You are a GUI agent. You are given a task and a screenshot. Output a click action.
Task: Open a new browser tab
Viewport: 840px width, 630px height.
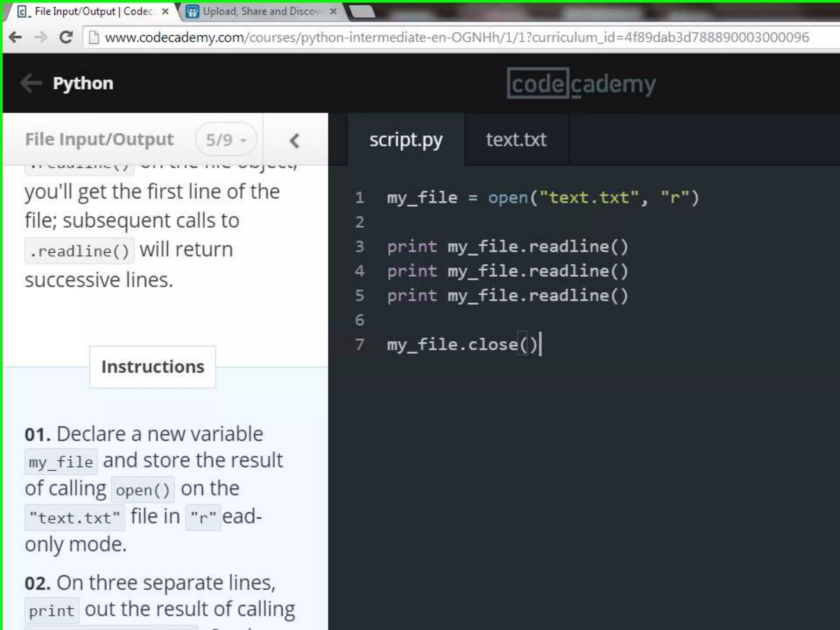(362, 12)
